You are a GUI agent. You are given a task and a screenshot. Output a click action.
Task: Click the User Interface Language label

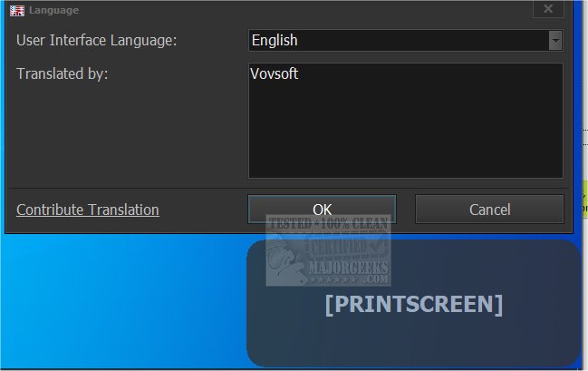pos(97,41)
